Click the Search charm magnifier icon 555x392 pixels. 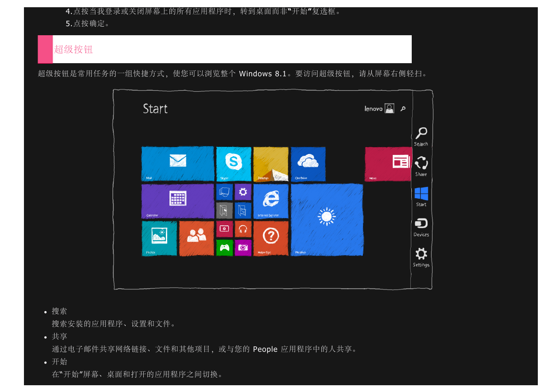(421, 133)
